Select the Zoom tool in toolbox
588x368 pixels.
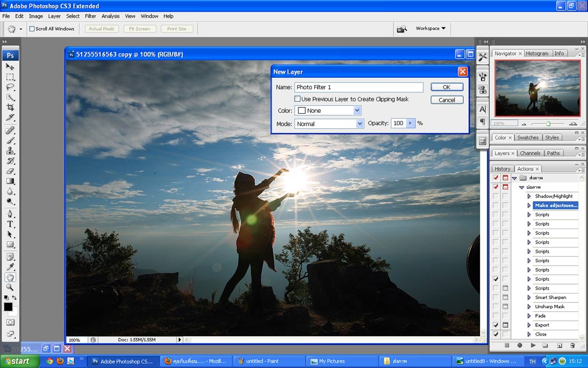(10, 287)
